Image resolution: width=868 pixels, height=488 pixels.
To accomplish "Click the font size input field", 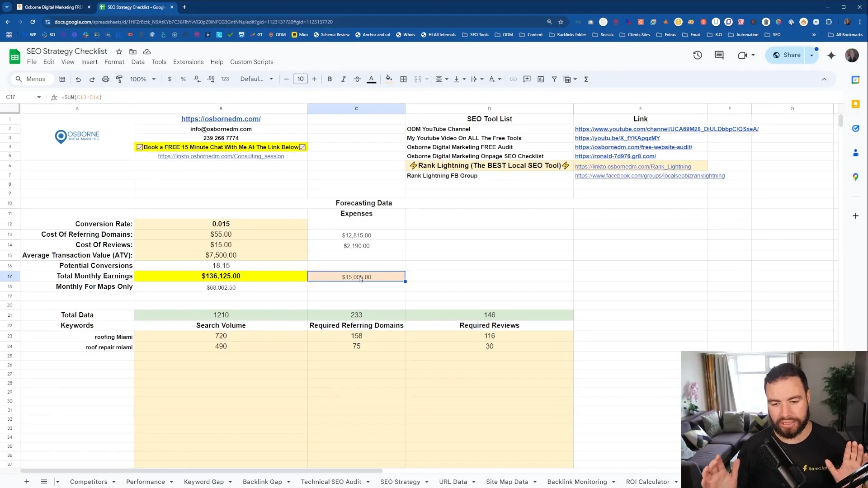I will [301, 79].
